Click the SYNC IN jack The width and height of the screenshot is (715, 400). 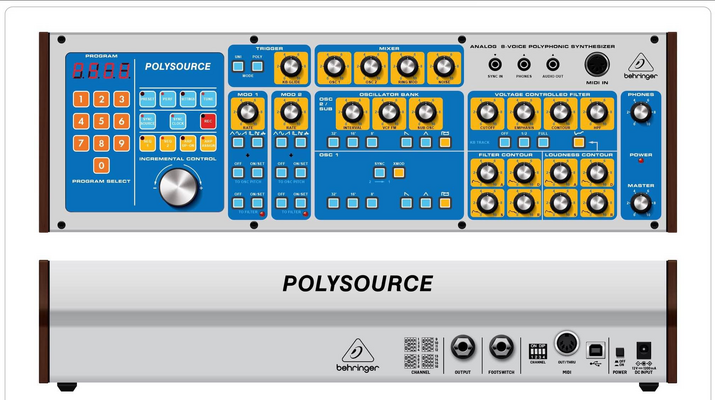(495, 65)
